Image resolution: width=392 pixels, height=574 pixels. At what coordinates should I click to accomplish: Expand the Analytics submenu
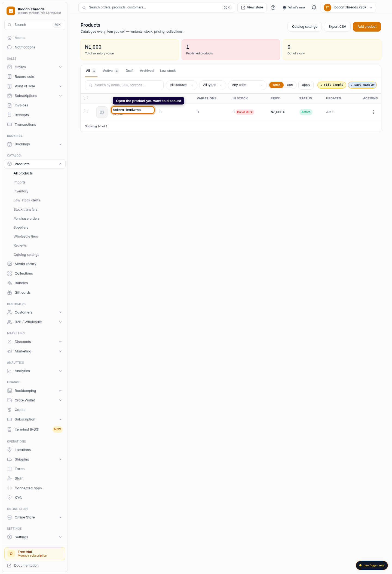[60, 371]
